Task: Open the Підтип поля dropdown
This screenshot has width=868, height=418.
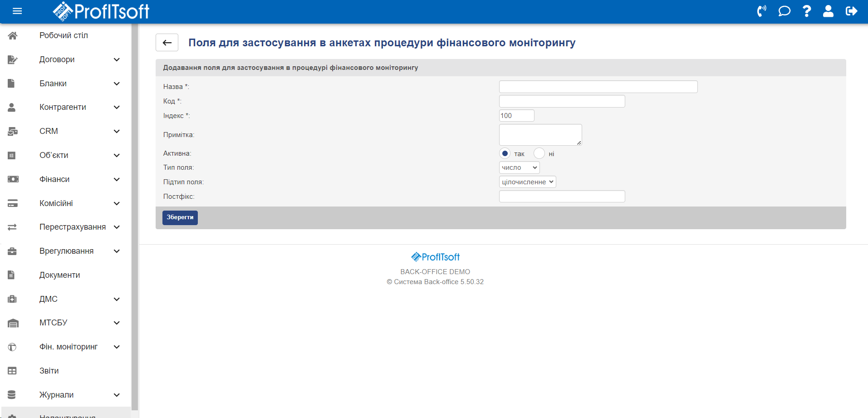Action: pos(527,182)
